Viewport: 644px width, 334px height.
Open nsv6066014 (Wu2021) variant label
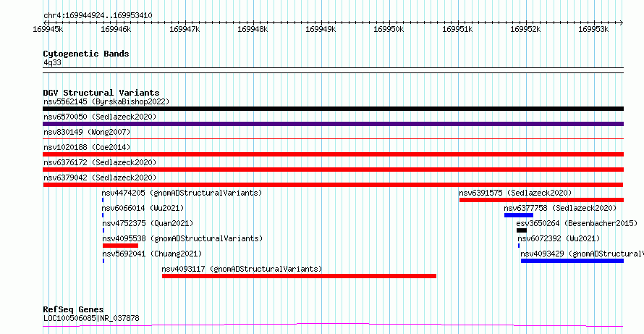pos(143,208)
